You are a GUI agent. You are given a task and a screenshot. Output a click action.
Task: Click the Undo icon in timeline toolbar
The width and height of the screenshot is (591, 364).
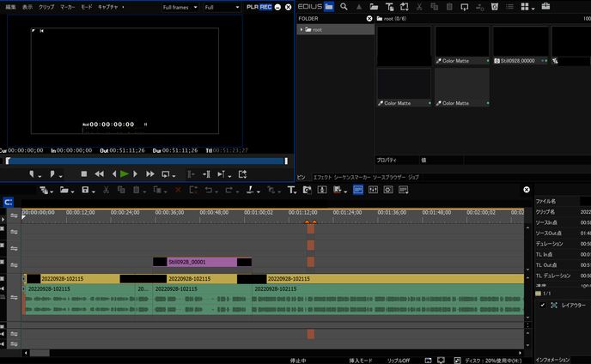tap(209, 190)
